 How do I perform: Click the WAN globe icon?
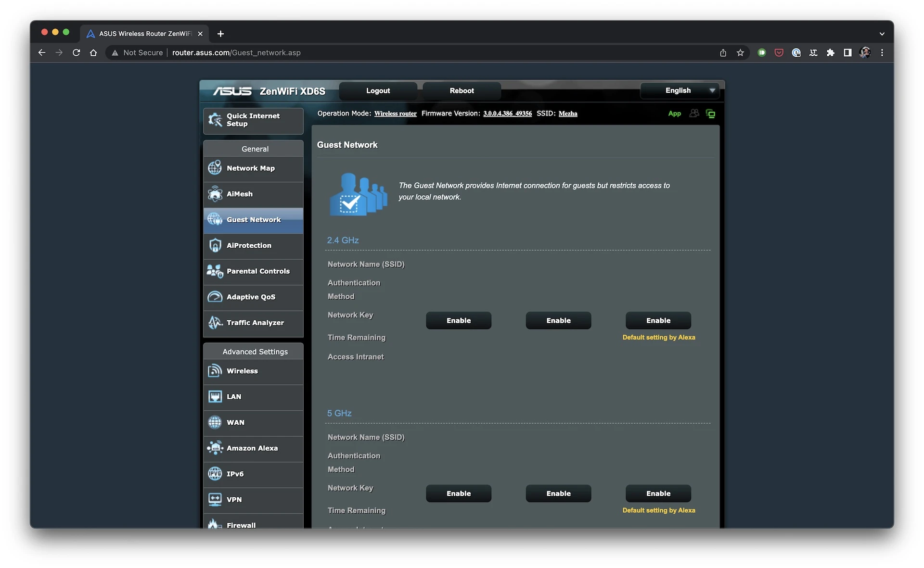pyautogui.click(x=215, y=422)
